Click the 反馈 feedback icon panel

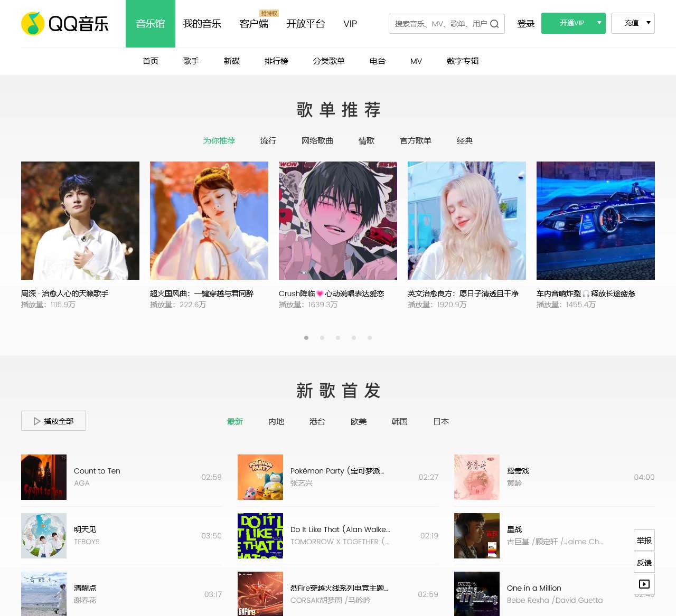point(644,563)
